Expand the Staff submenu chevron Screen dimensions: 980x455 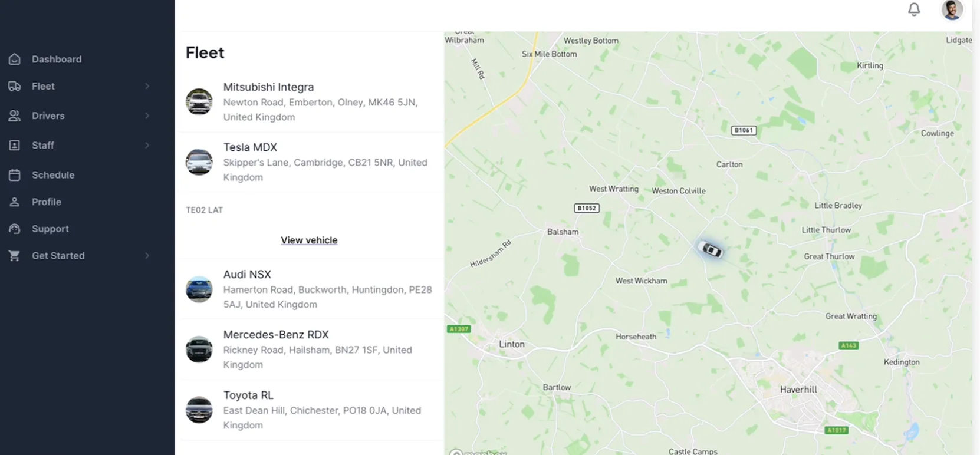(x=147, y=145)
